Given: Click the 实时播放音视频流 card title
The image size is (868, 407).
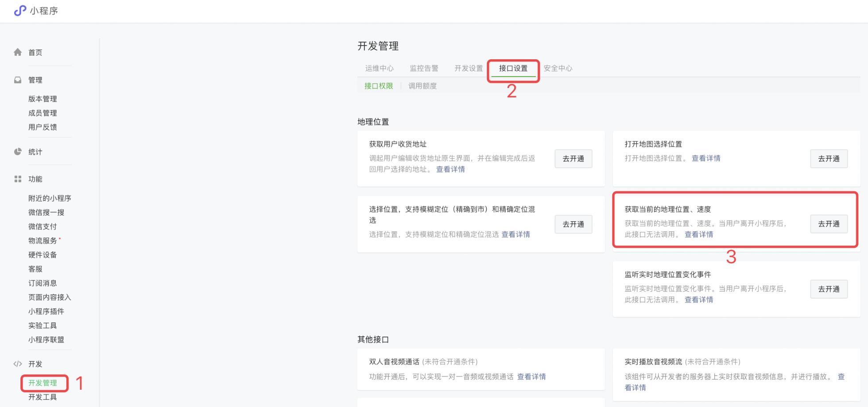Looking at the screenshot, I should click(653, 361).
